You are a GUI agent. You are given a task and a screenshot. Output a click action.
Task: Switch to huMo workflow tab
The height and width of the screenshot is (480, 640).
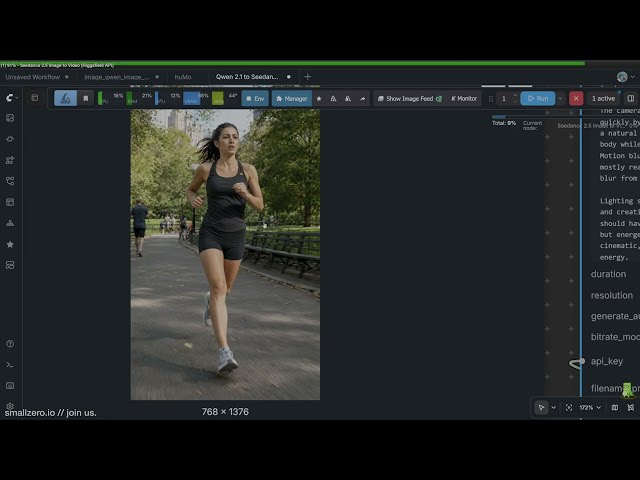coord(183,77)
